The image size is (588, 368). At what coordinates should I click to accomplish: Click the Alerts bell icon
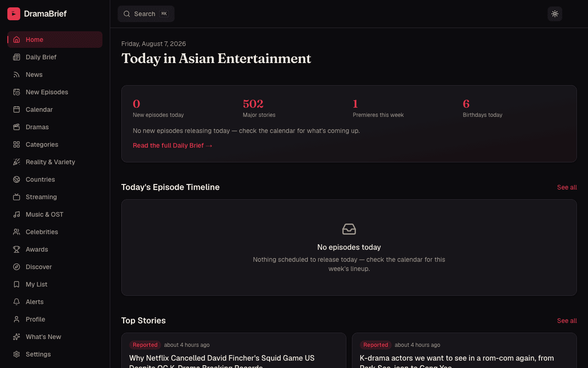(x=17, y=302)
